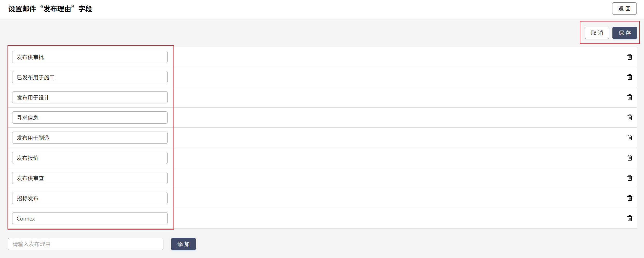Click the 添加 button

click(x=183, y=244)
